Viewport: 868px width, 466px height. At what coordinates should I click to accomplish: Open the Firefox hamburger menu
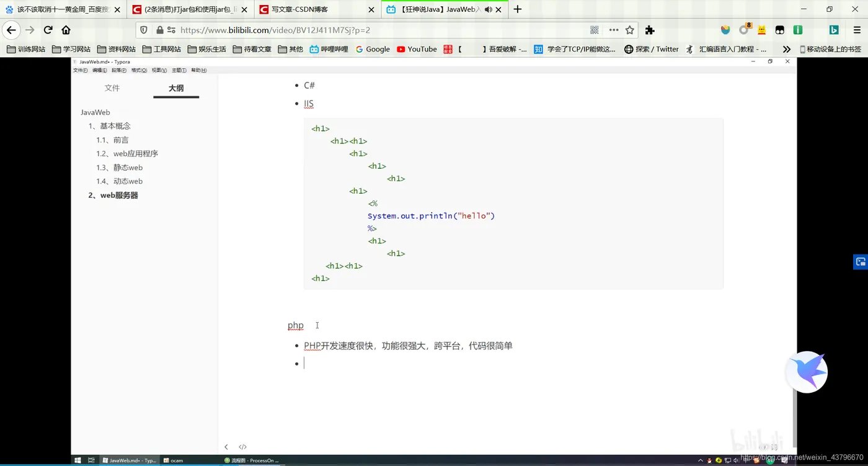pyautogui.click(x=857, y=30)
